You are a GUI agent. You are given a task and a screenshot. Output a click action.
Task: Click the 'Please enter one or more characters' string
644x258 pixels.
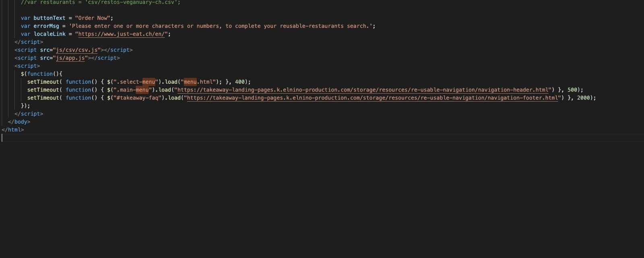(221, 26)
